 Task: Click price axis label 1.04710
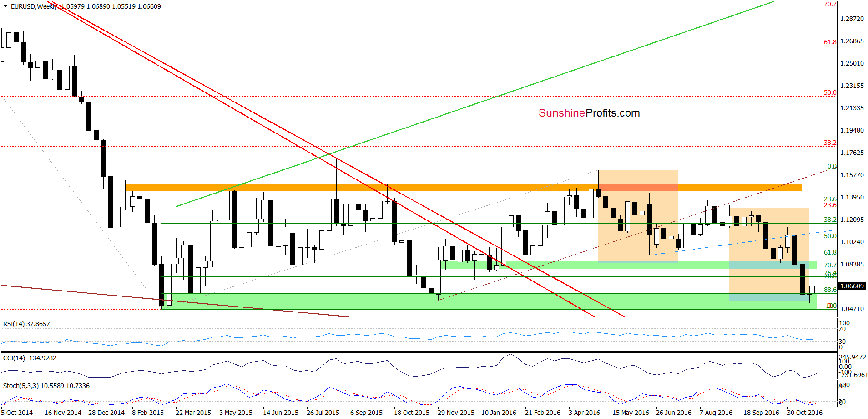[x=852, y=309]
